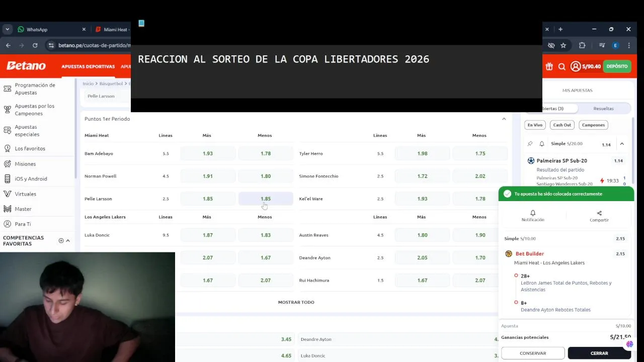644x362 pixels.
Task: Open the search magnifier in Betano header
Action: coord(562,66)
